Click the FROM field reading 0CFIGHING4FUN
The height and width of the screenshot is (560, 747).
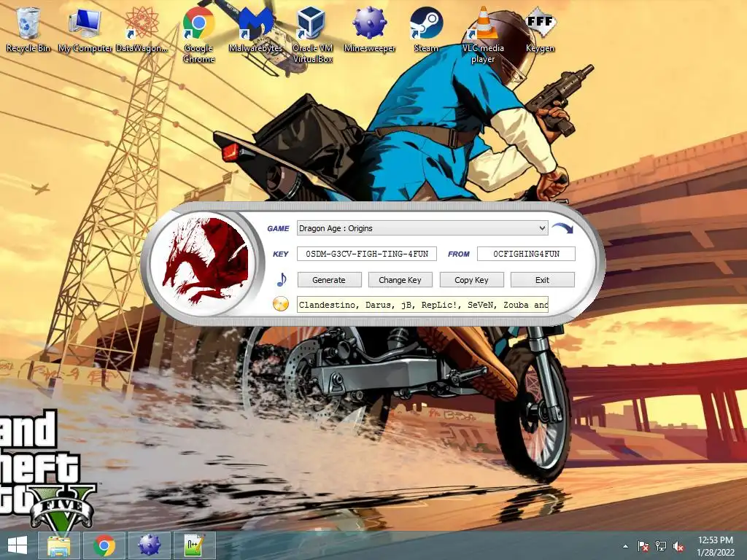coord(527,254)
